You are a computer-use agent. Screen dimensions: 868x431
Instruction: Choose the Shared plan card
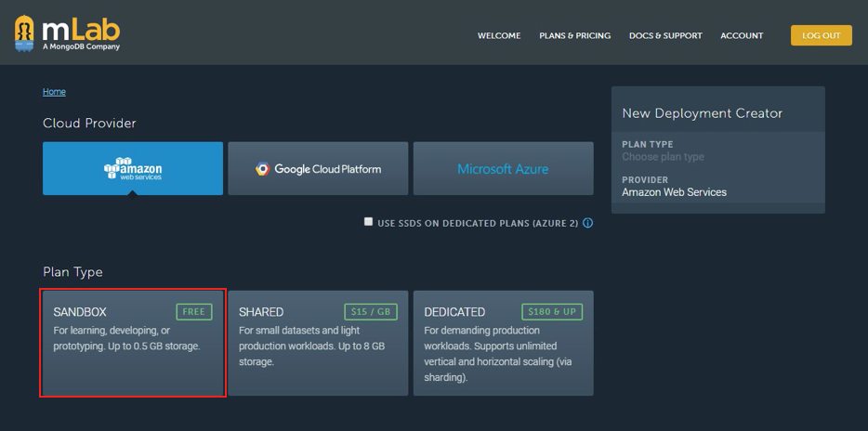click(x=318, y=343)
